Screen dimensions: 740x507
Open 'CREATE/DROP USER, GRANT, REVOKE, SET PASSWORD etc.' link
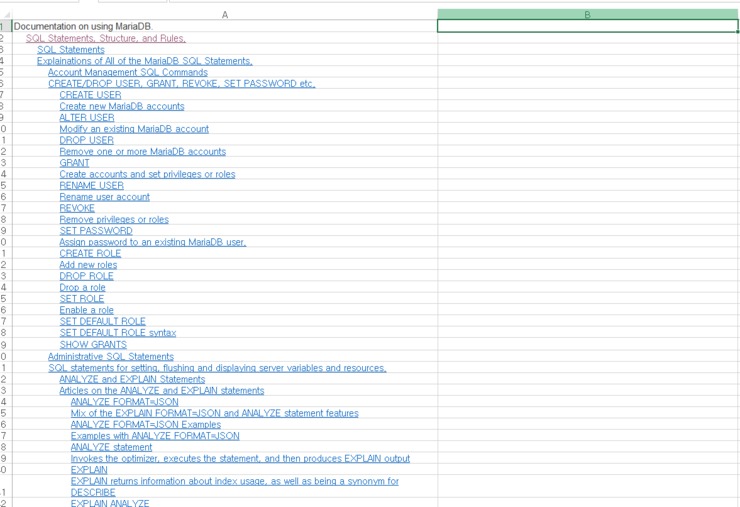(182, 84)
